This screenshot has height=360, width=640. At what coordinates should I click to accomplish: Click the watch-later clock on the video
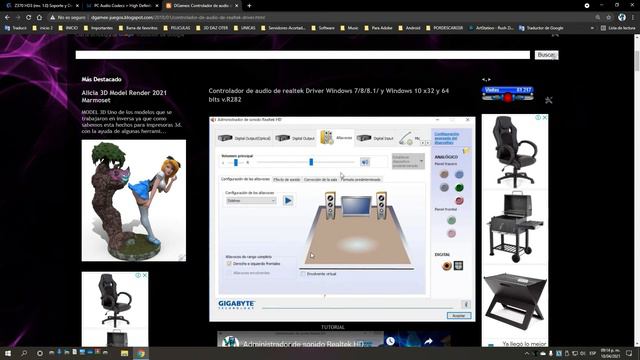(390, 341)
